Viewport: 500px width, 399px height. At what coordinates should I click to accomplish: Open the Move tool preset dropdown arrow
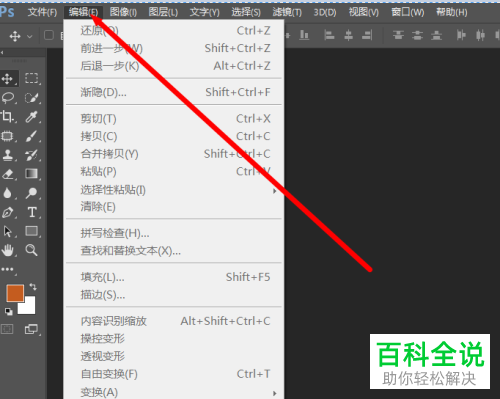(x=30, y=36)
